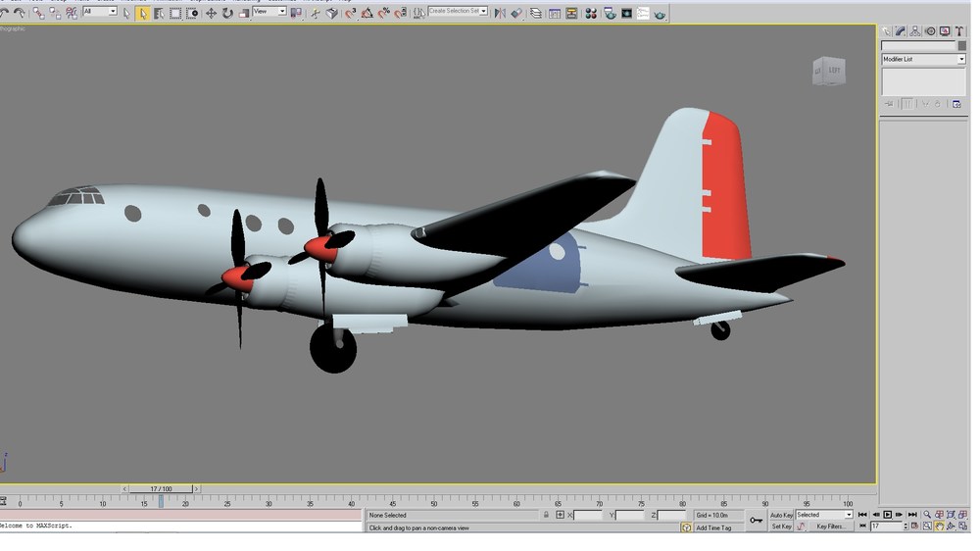Click the Play Animation button
Viewport: 980px width, 551px height.
pos(888,515)
